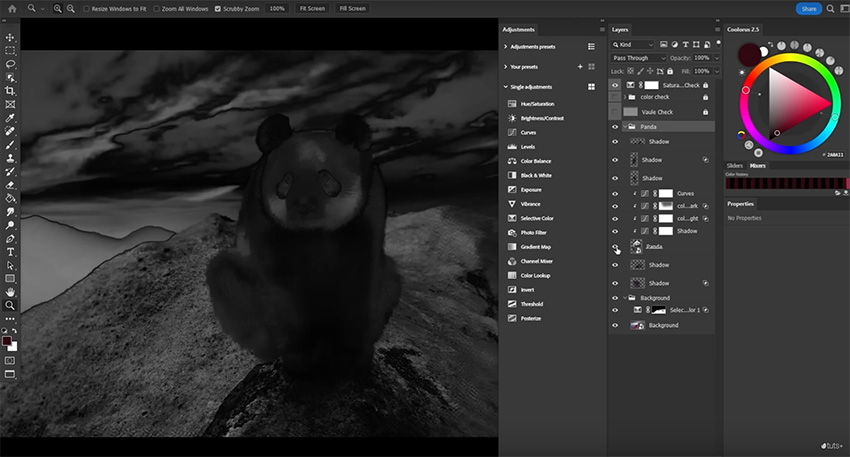Viewport: 850px width, 457px height.
Task: Enable Resize Windows to Fit checkbox
Action: click(x=86, y=8)
